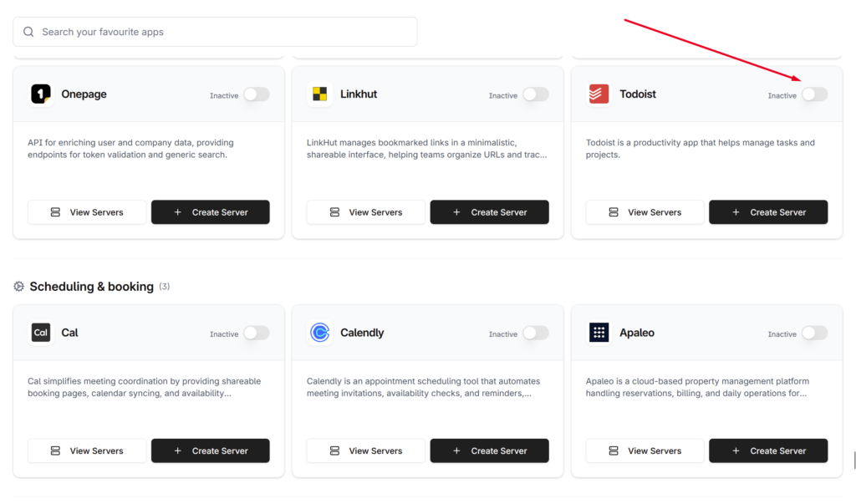Screen dimensions: 856x504
Task: Show Cal servers list
Action: pos(87,451)
